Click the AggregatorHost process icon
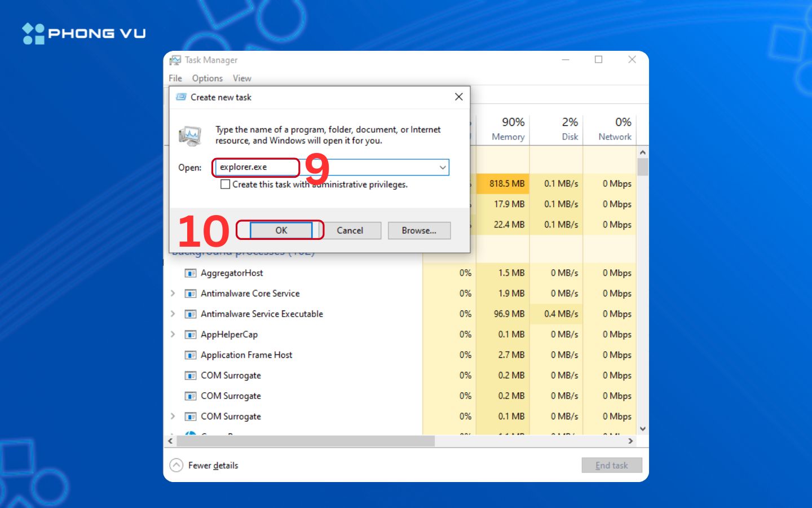812x508 pixels. [191, 273]
